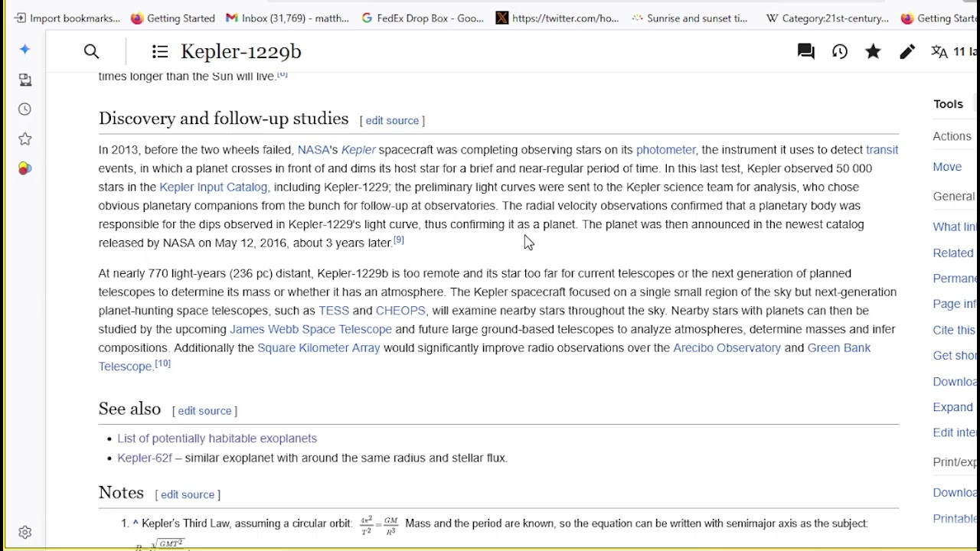Open Green Bank Telescope link
The width and height of the screenshot is (980, 551).
839,347
